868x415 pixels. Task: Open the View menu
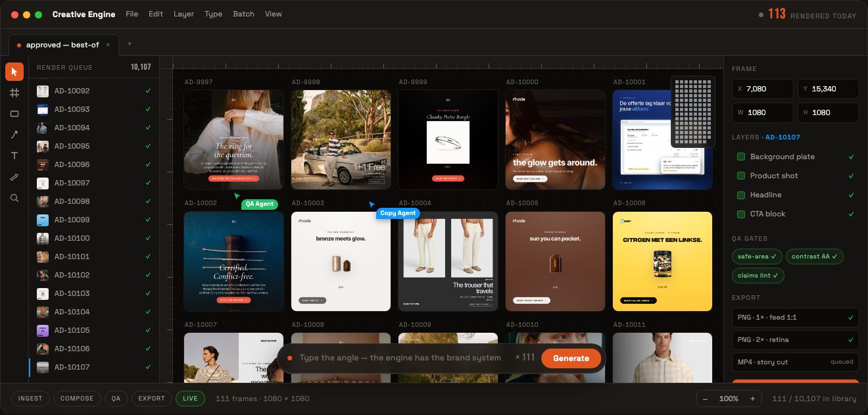coord(274,14)
